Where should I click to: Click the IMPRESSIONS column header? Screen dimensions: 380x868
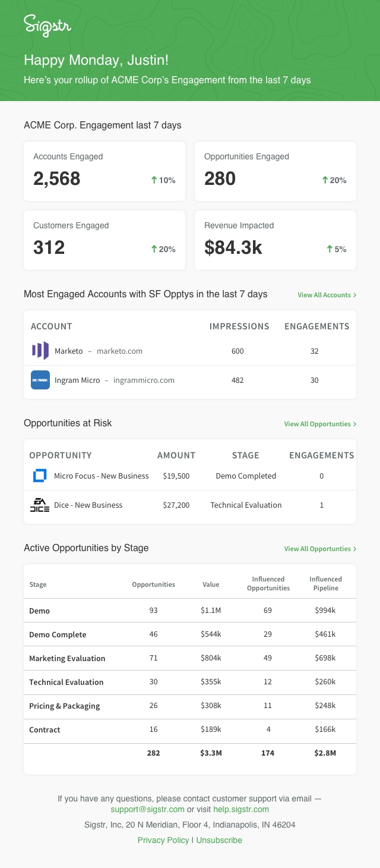tap(239, 326)
